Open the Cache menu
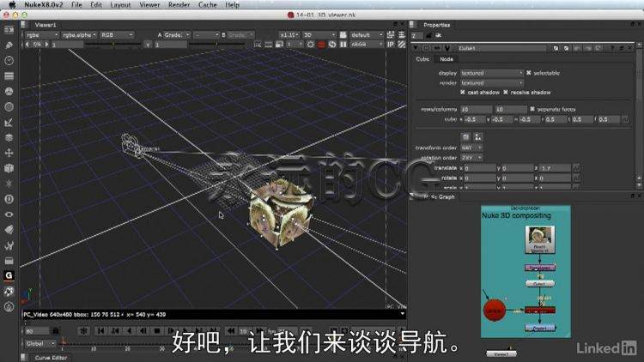 pyautogui.click(x=208, y=5)
